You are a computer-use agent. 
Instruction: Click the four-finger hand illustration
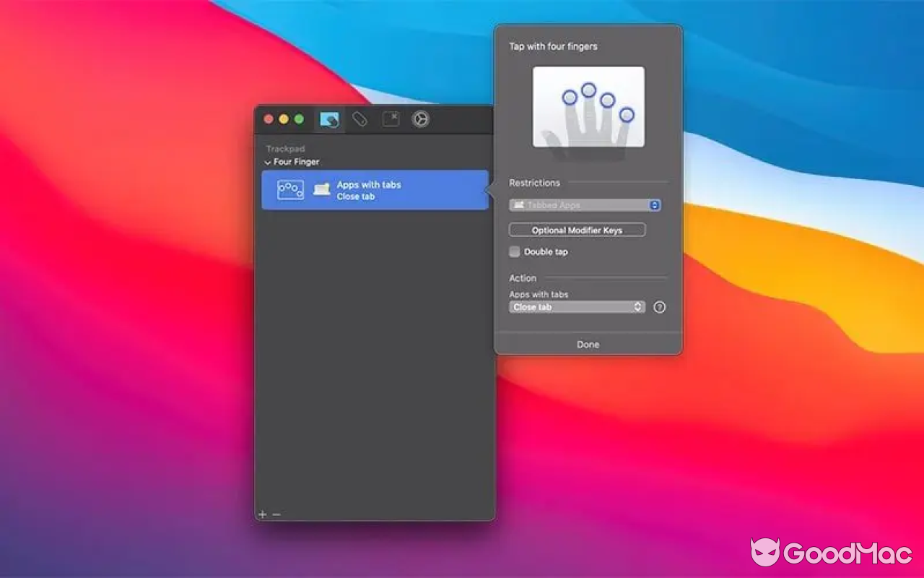[x=588, y=107]
